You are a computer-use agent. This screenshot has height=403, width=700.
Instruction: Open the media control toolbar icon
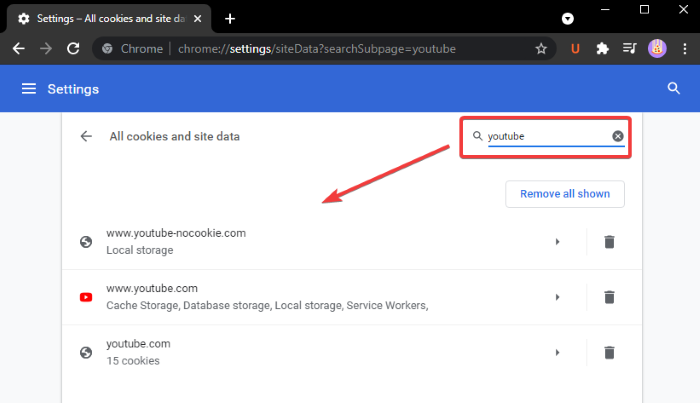pyautogui.click(x=629, y=48)
